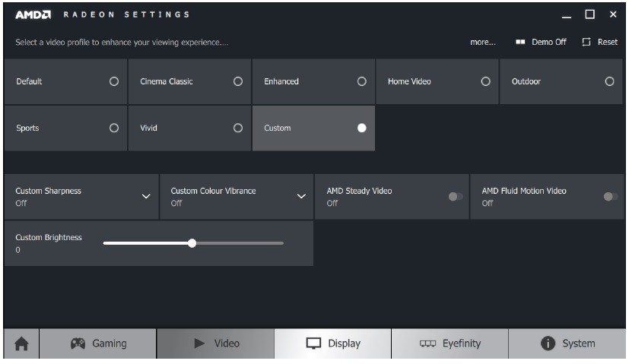This screenshot has width=629, height=364.
Task: Switch to the Video tab label
Action: [x=227, y=343]
